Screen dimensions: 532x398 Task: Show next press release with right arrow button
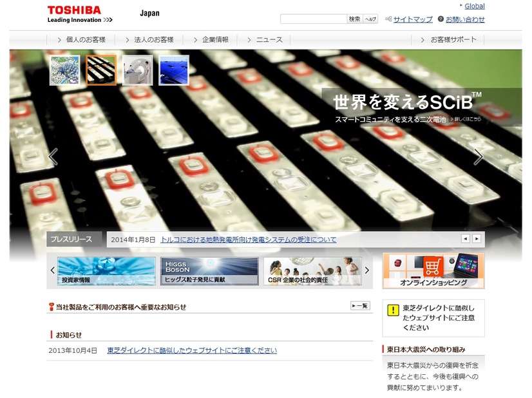click(x=477, y=239)
